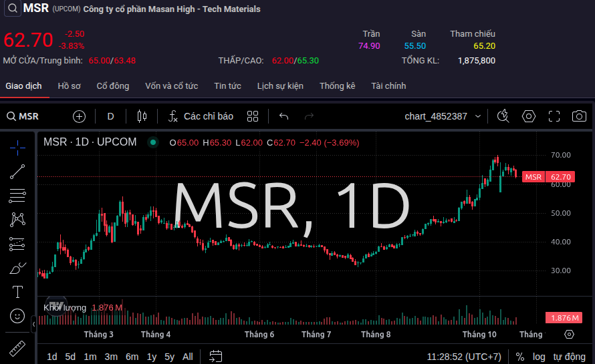Switch chart to fullscreen mode
This screenshot has height=364, width=595.
pos(554,116)
